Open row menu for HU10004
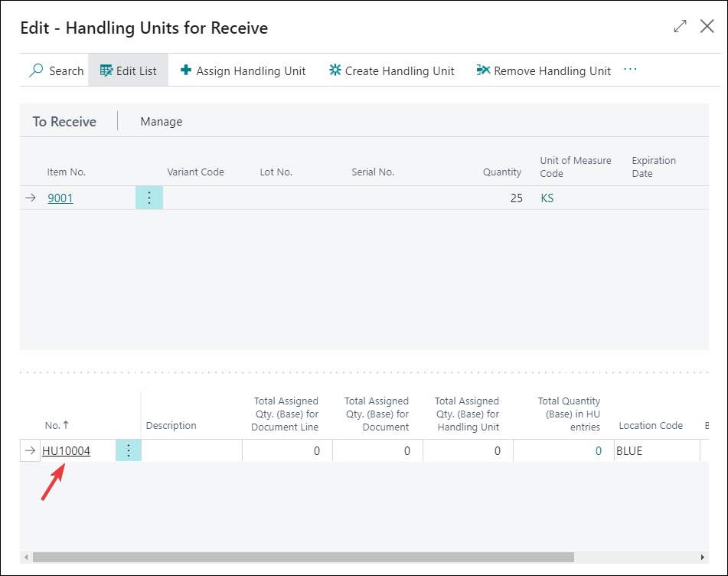 pos(129,450)
